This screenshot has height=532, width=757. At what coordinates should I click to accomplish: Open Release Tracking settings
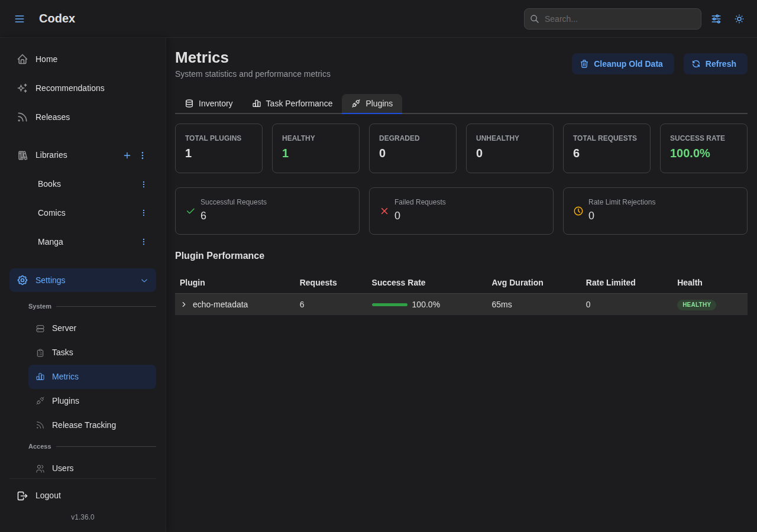coord(92,425)
